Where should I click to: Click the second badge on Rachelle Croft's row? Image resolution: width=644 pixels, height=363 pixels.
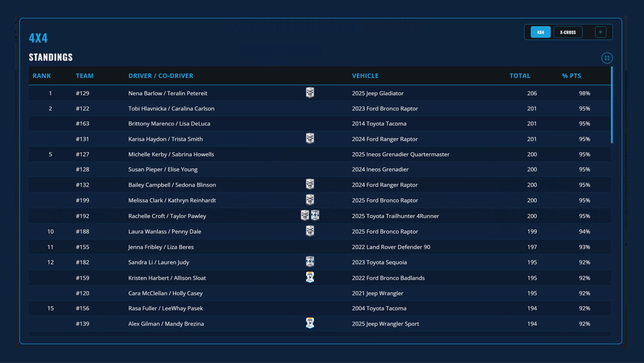point(315,215)
